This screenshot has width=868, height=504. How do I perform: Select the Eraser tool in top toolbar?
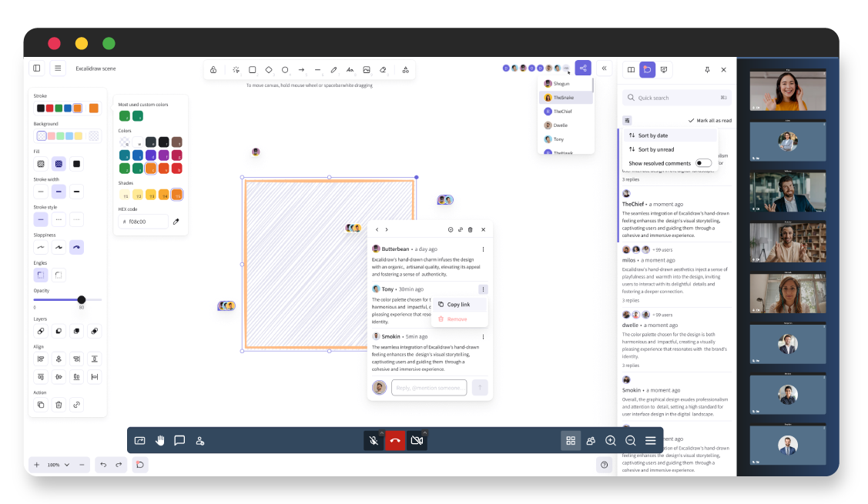(x=383, y=70)
